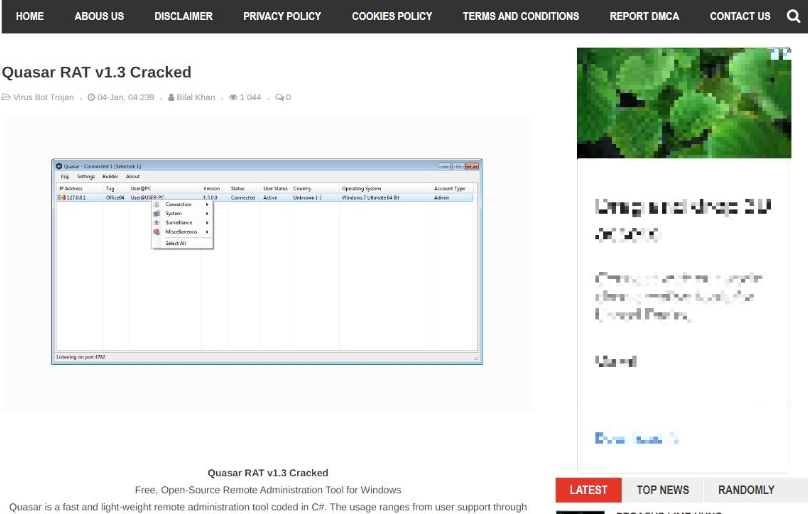Switch to the RANDOMLY tab
This screenshot has height=514, width=808.
coord(746,490)
